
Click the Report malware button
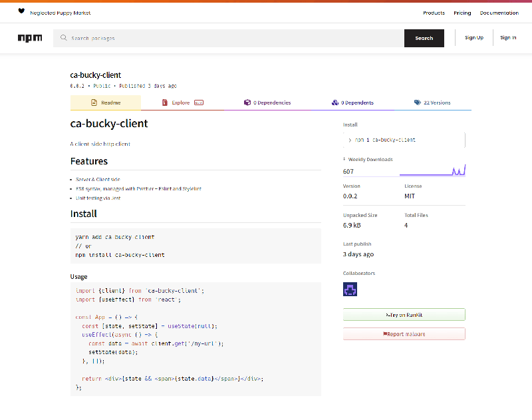tap(404, 333)
